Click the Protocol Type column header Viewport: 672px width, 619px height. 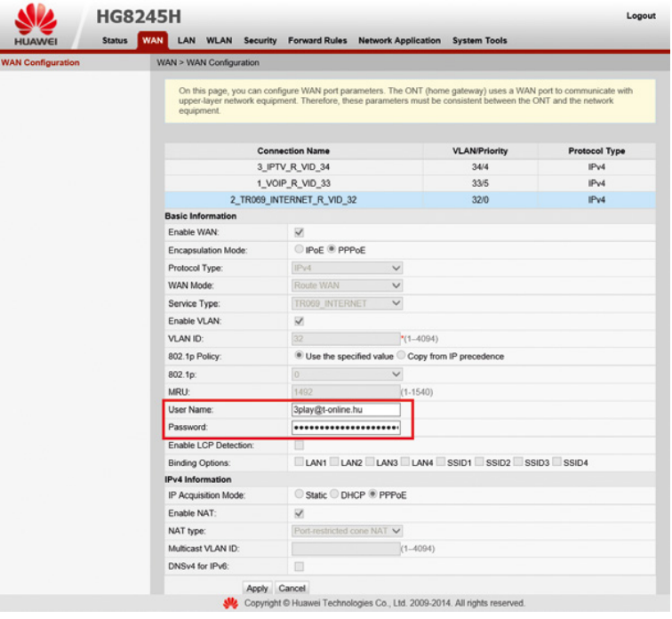(x=596, y=151)
